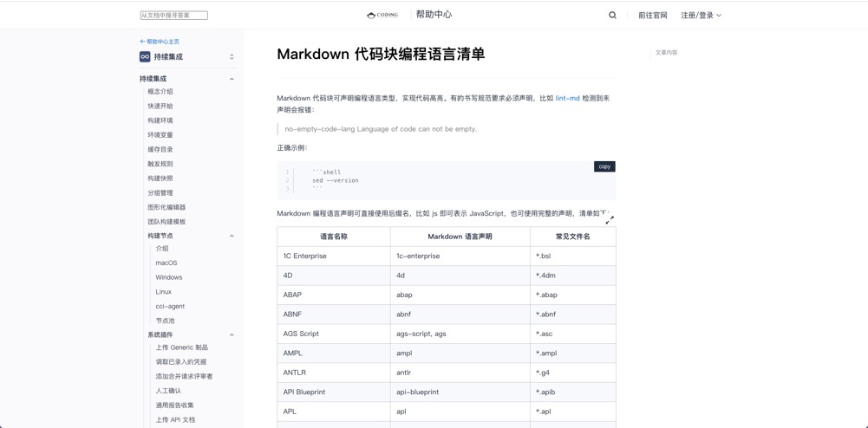Open macOS sidebar item
The height and width of the screenshot is (428, 868).
click(166, 263)
